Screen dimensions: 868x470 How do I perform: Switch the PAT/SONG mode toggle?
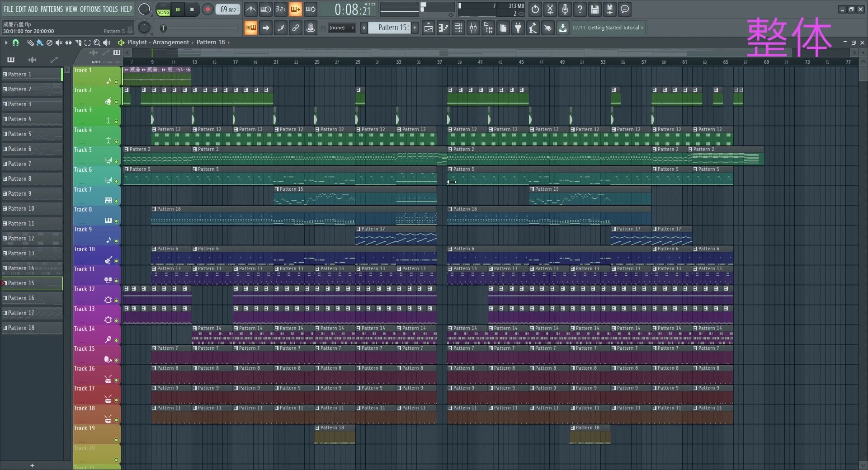pos(163,9)
